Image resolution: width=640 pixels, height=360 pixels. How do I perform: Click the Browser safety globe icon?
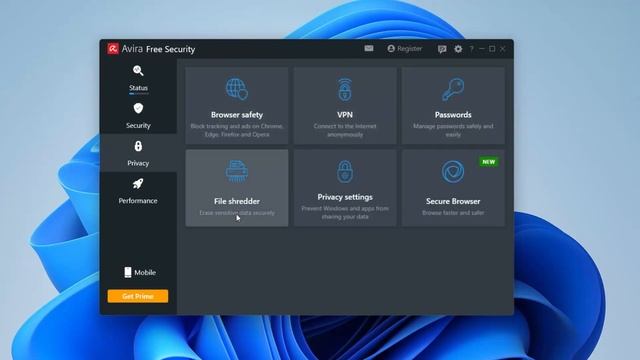pyautogui.click(x=237, y=89)
